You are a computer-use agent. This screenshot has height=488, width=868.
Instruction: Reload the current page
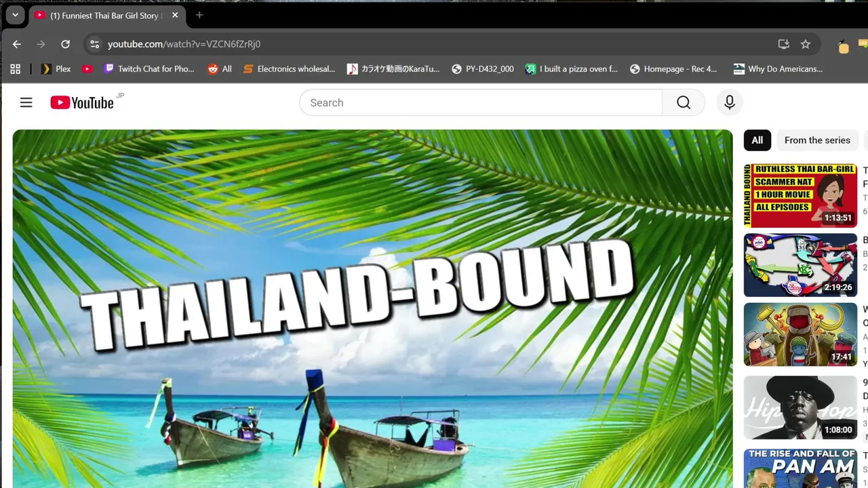click(x=65, y=44)
